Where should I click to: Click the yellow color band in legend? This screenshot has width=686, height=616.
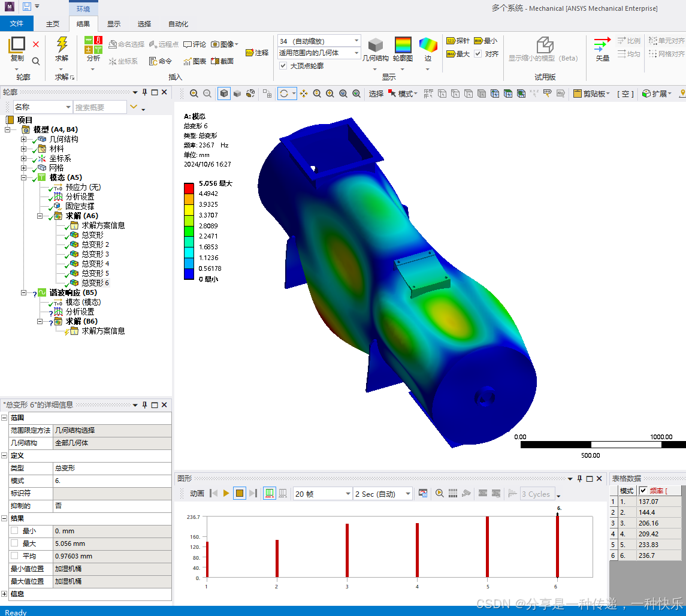(189, 210)
